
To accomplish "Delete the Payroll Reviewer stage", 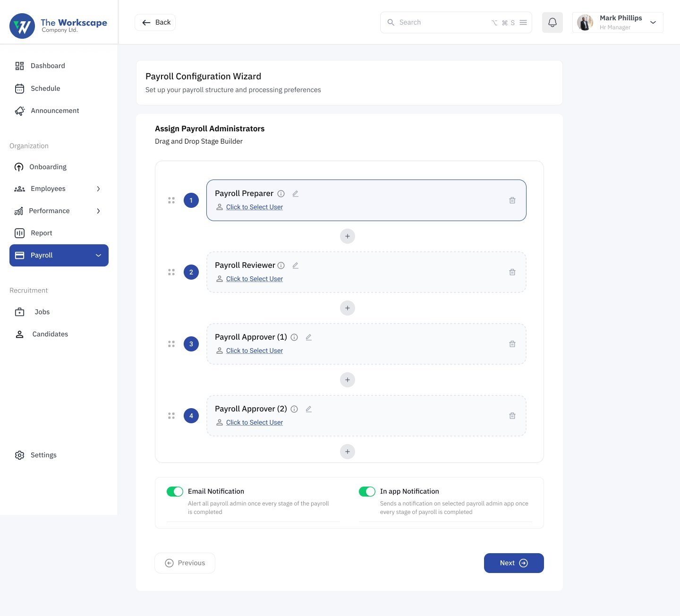I will point(512,272).
